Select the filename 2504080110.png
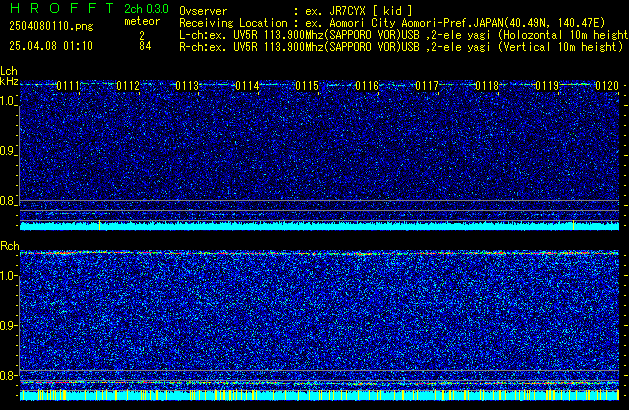Viewport: 629px width, 410px height. (51, 26)
